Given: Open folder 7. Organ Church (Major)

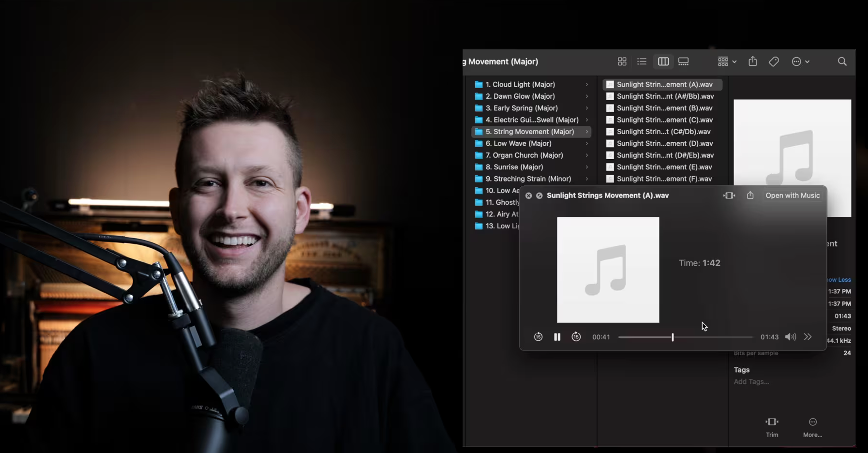Looking at the screenshot, I should tap(531, 155).
